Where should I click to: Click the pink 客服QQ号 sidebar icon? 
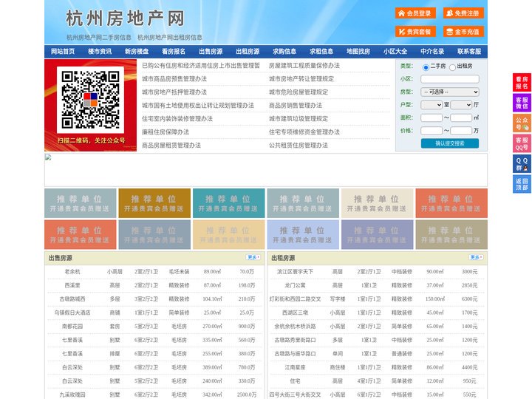(x=522, y=143)
